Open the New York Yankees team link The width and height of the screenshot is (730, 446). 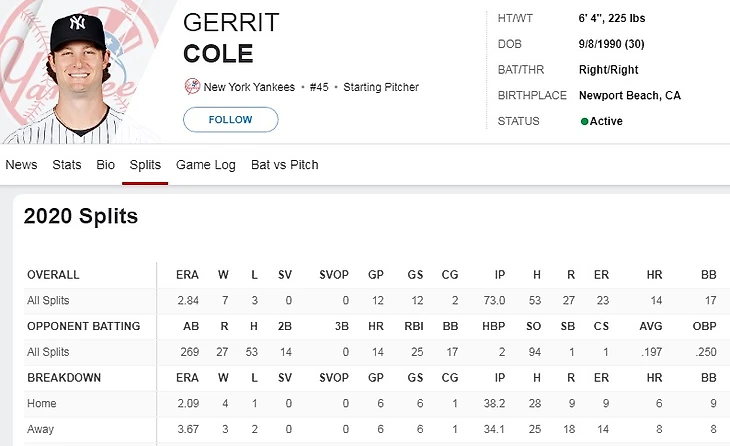pyautogui.click(x=249, y=87)
